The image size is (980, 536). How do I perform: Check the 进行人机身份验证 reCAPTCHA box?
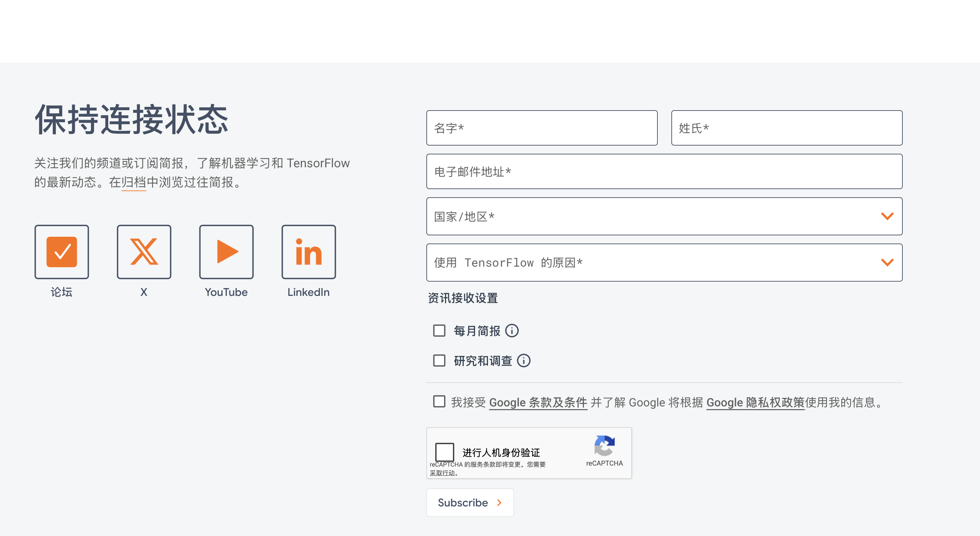(x=444, y=452)
